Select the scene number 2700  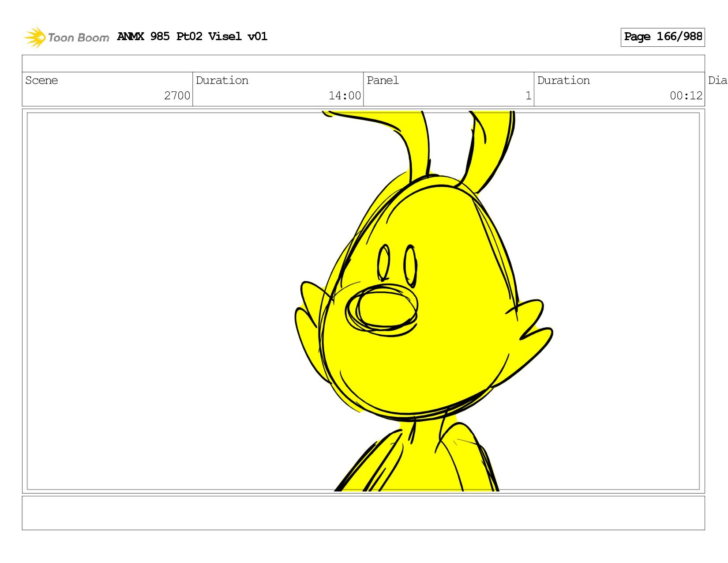click(x=177, y=95)
